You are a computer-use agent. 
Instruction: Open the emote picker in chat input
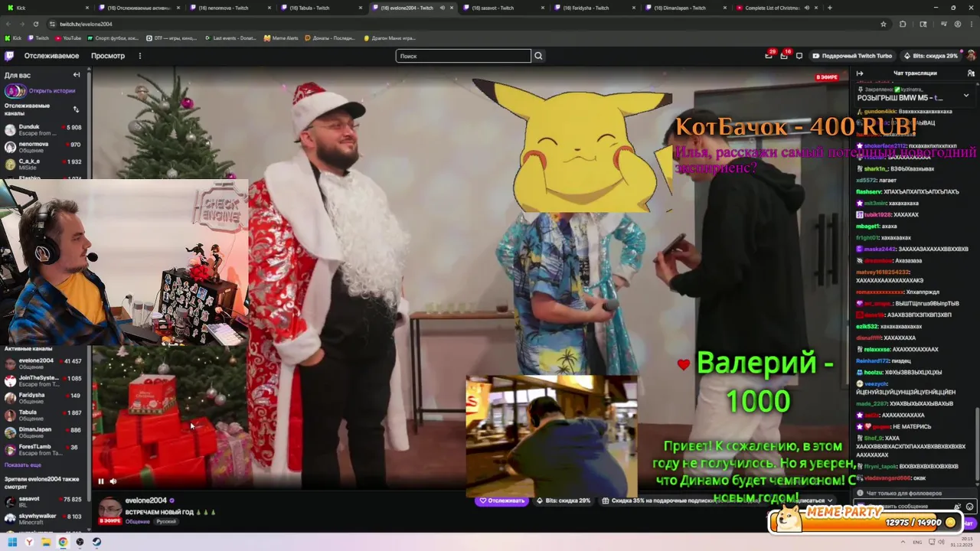pyautogui.click(x=970, y=507)
